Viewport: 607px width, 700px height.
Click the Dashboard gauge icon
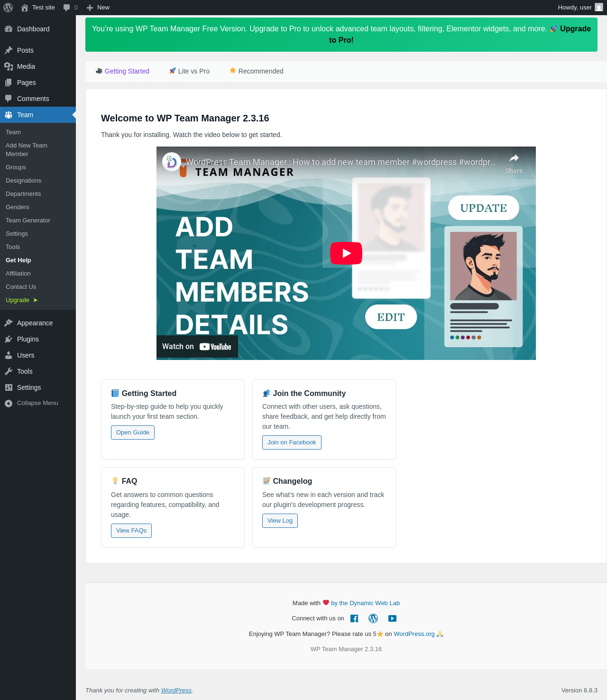click(x=9, y=29)
